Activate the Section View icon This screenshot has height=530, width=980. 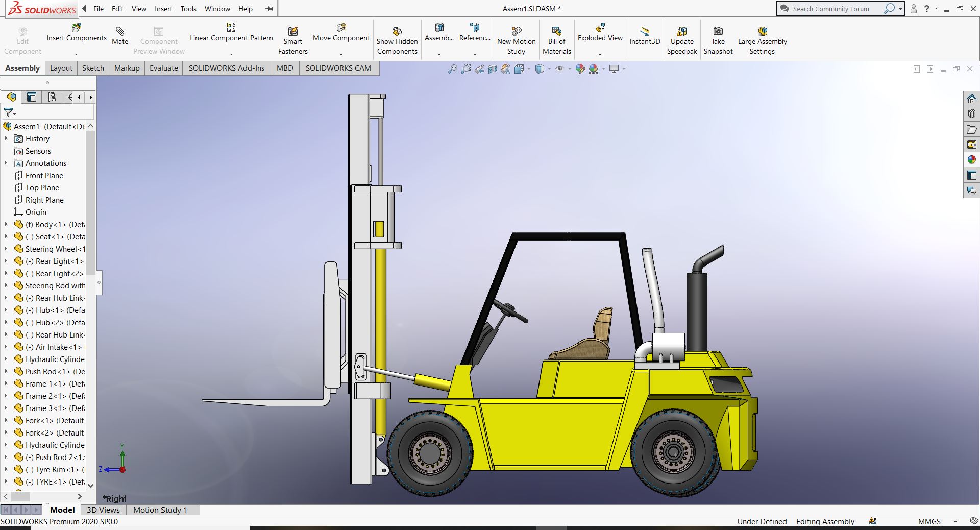(492, 69)
